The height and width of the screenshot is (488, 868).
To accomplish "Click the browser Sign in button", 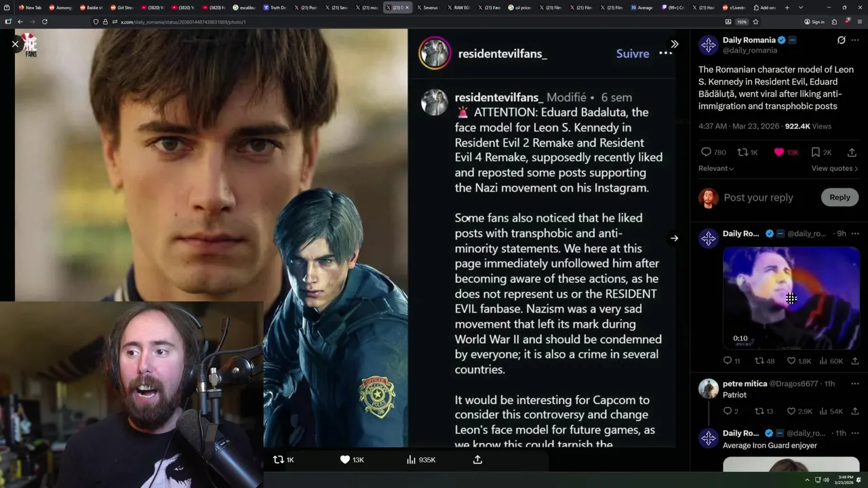I will (x=814, y=22).
